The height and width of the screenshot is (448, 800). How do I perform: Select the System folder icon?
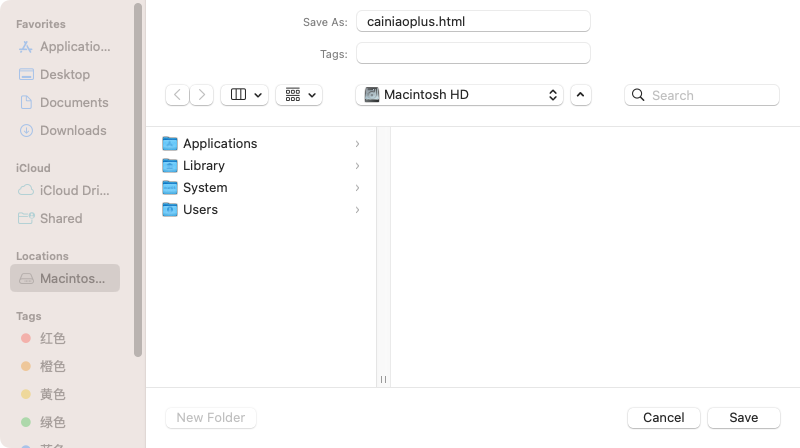170,188
